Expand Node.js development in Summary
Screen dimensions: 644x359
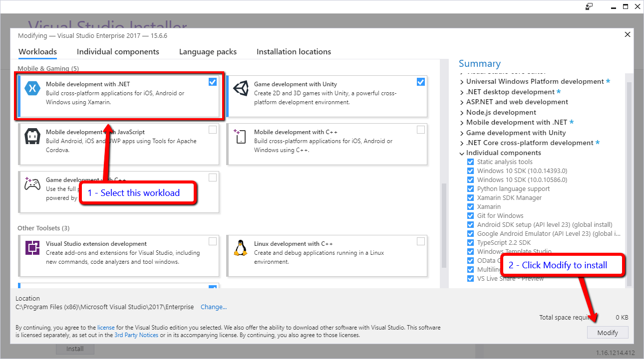(x=462, y=112)
